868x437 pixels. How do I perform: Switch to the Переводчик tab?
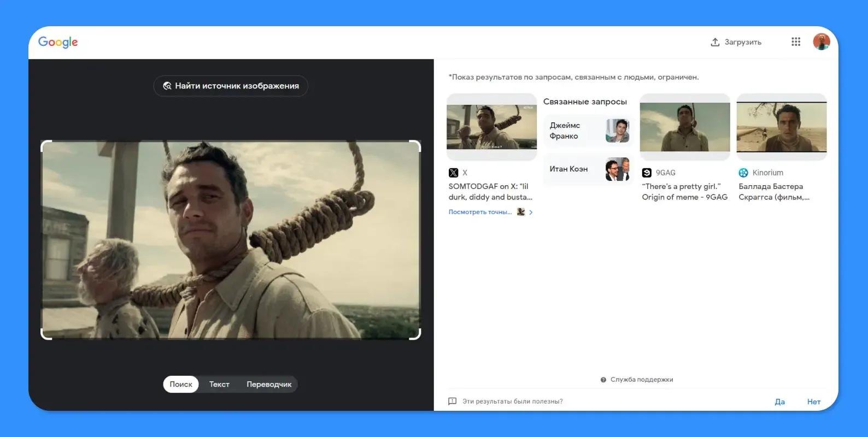pos(269,384)
